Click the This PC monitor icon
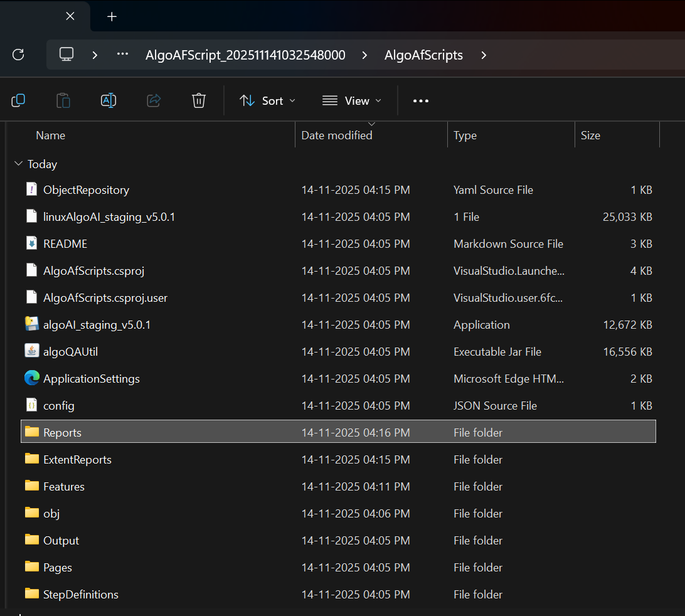The width and height of the screenshot is (685, 616). point(66,55)
